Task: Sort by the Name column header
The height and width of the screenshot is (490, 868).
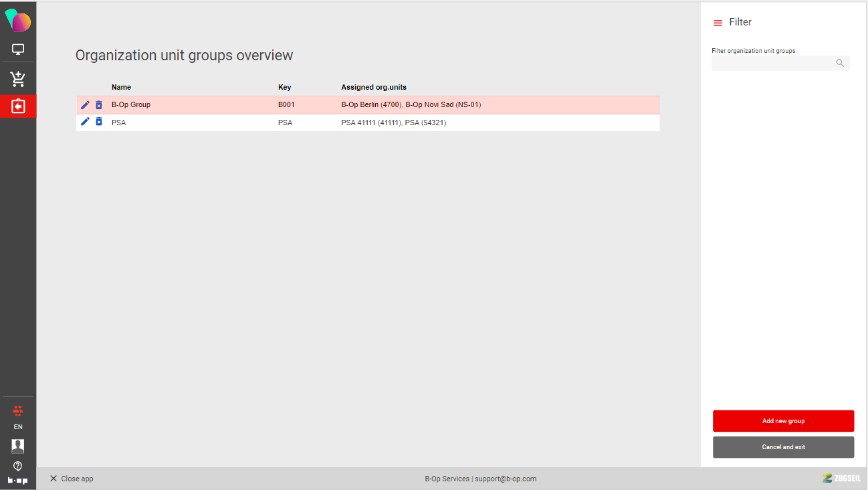Action: pos(121,87)
